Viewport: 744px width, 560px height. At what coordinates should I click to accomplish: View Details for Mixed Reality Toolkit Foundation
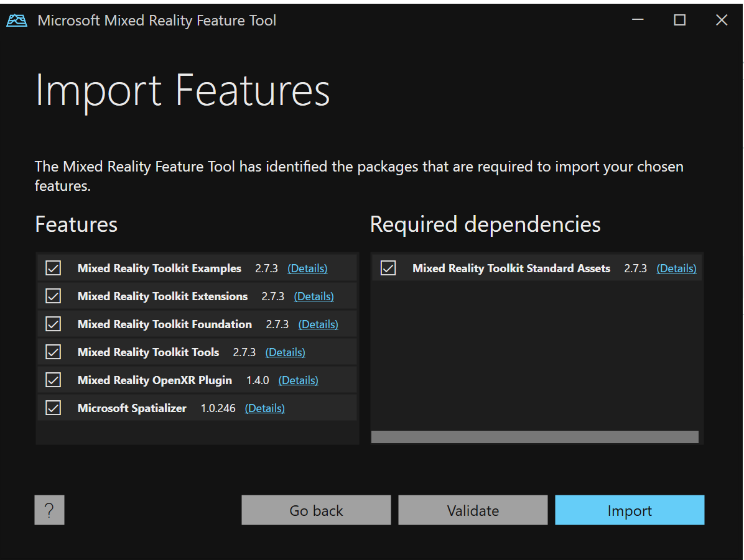tap(318, 324)
